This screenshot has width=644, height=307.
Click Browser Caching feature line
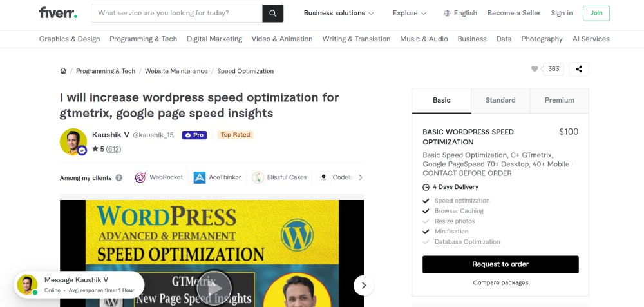[459, 211]
